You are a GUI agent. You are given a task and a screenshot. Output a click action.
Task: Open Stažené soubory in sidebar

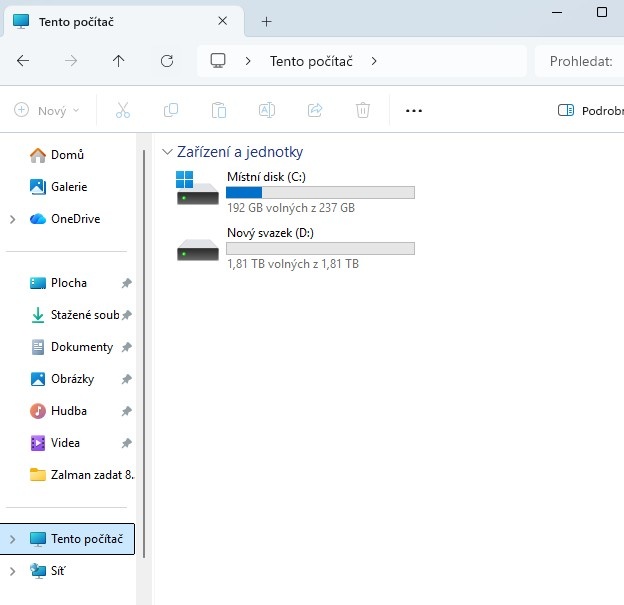84,315
